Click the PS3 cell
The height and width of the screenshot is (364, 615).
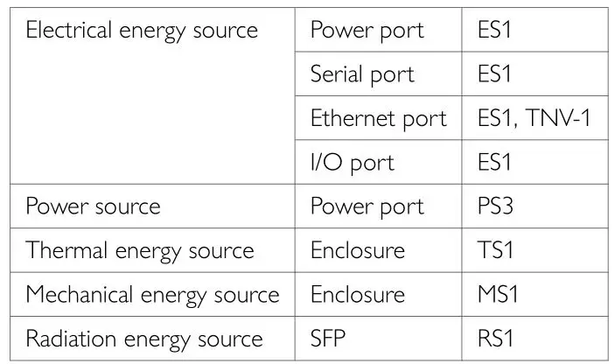click(494, 206)
